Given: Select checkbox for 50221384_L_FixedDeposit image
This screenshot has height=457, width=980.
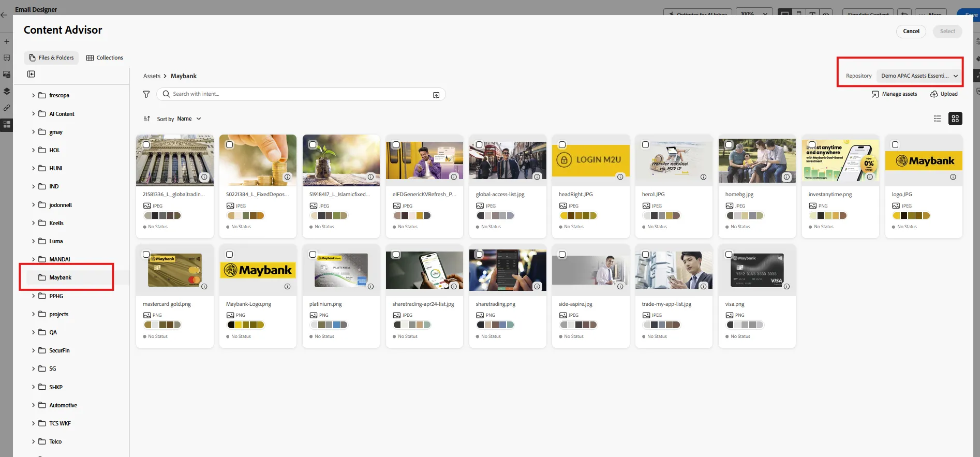Looking at the screenshot, I should (230, 145).
